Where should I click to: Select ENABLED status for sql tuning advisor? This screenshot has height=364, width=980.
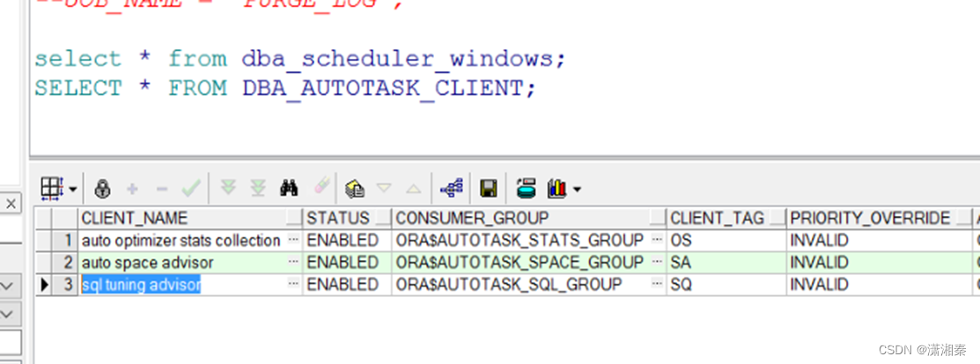[x=347, y=285]
